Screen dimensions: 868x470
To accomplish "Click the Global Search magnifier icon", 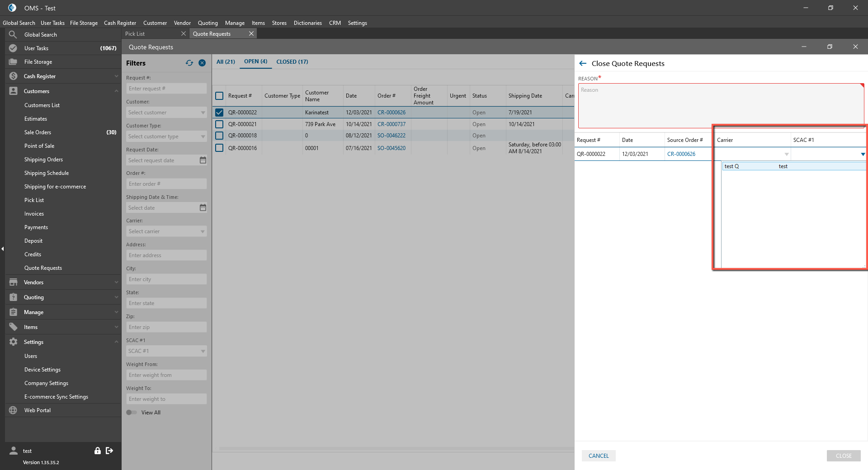I will pyautogui.click(x=13, y=35).
